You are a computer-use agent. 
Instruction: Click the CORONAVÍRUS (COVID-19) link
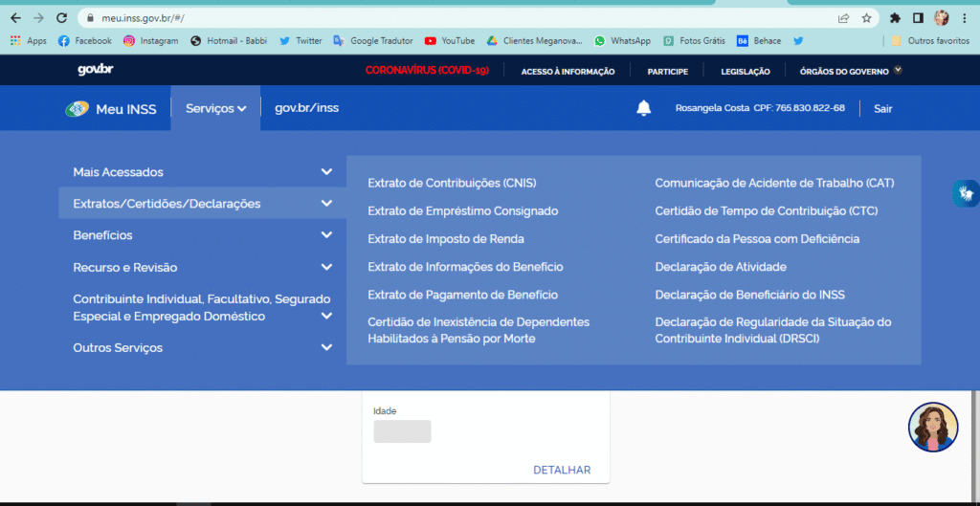point(427,71)
